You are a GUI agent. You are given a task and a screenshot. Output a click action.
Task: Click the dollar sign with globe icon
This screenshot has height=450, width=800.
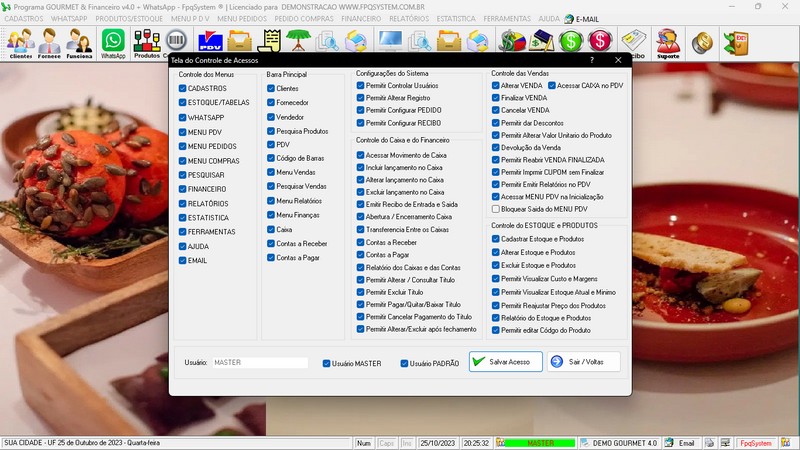[512, 41]
